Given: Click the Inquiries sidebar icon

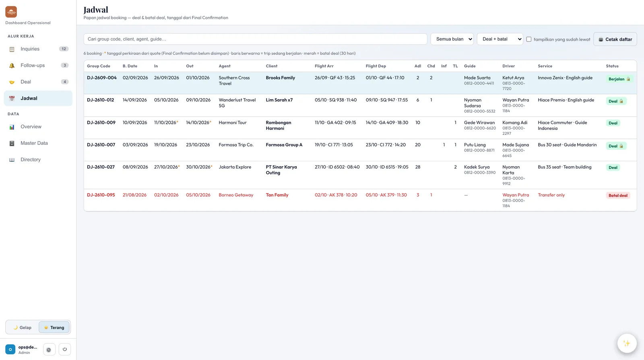Looking at the screenshot, I should 12,49.
